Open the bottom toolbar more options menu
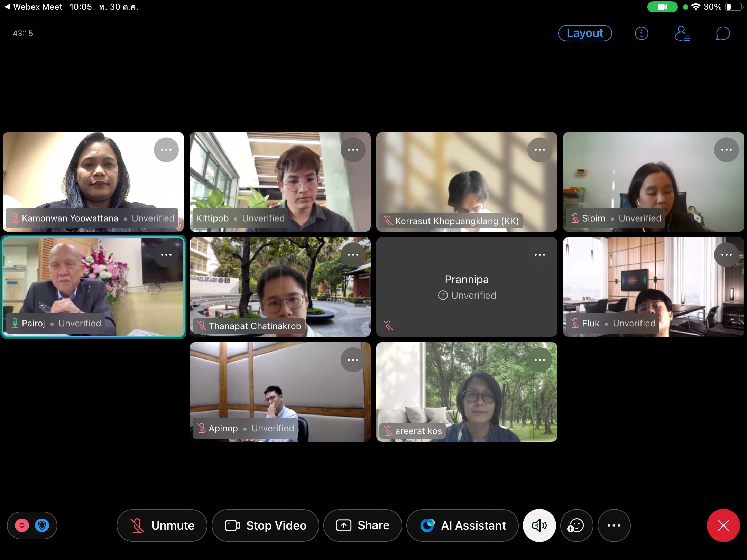747x560 pixels. pyautogui.click(x=614, y=525)
